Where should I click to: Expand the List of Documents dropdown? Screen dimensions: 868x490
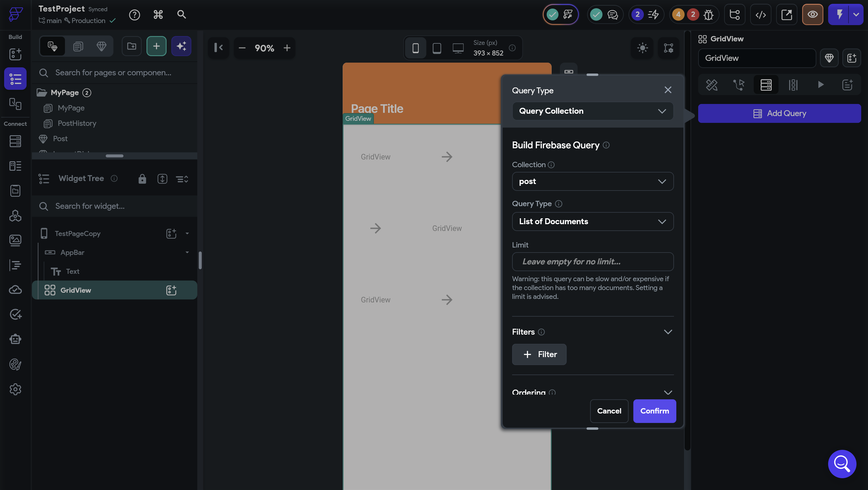point(592,222)
